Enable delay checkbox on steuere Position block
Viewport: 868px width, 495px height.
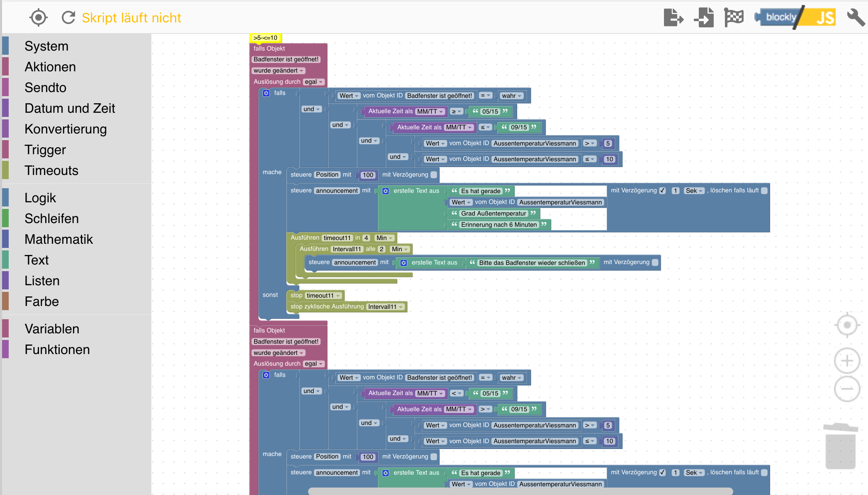point(434,175)
